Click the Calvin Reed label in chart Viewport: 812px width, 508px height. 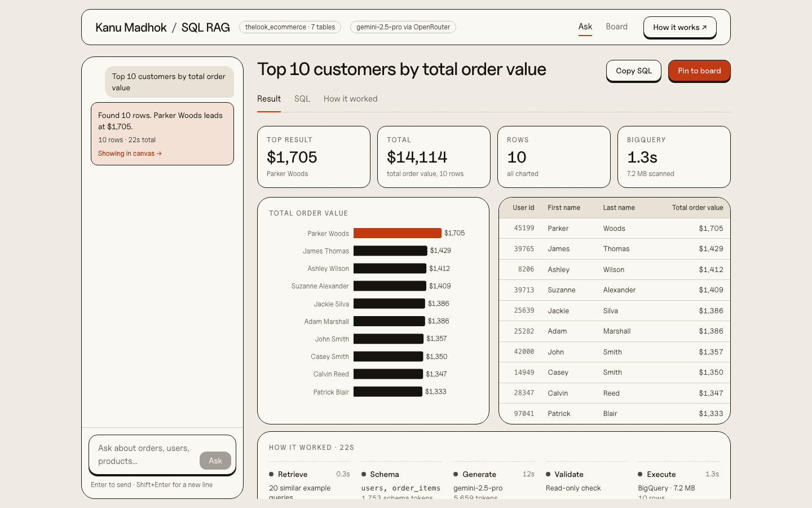click(331, 374)
